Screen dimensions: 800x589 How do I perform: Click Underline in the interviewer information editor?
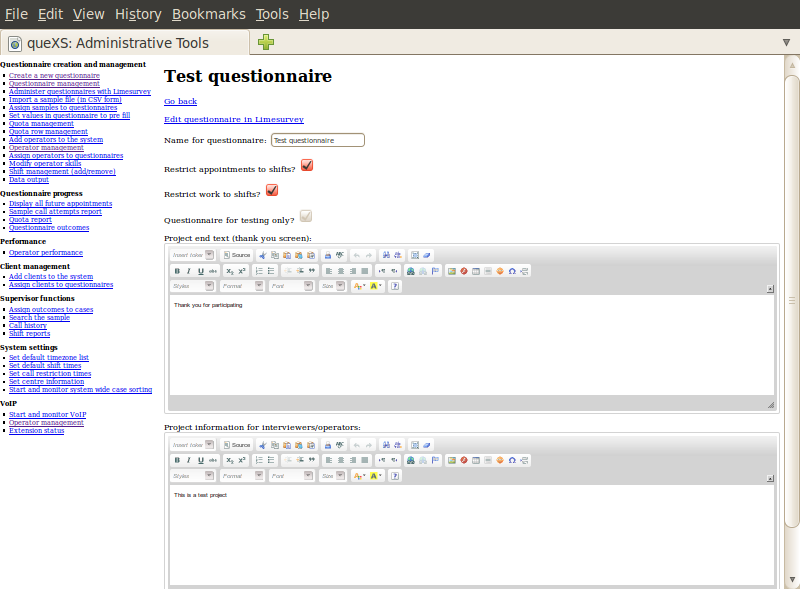tap(201, 461)
